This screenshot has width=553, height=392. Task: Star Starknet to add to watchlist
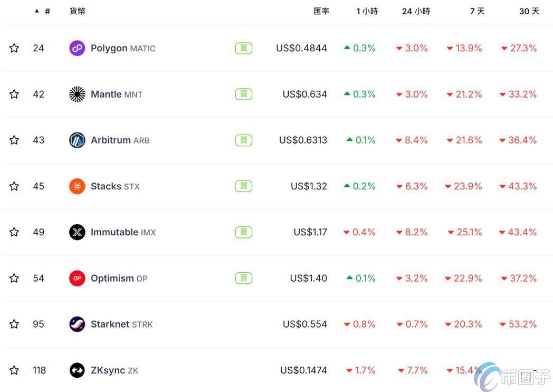[14, 324]
